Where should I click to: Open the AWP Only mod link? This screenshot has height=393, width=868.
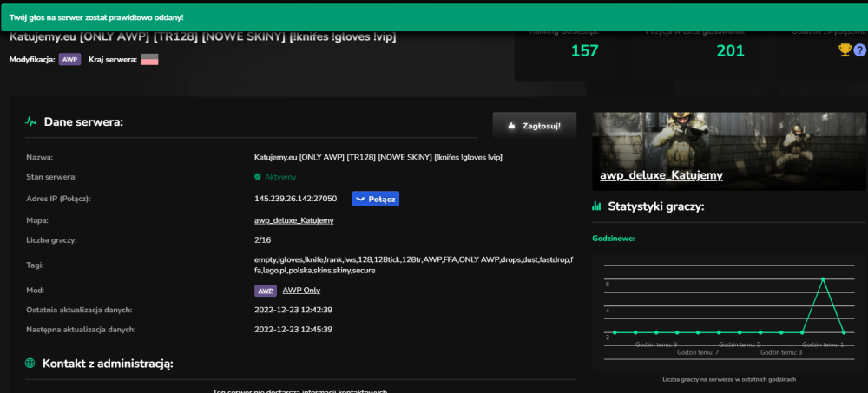coord(301,290)
